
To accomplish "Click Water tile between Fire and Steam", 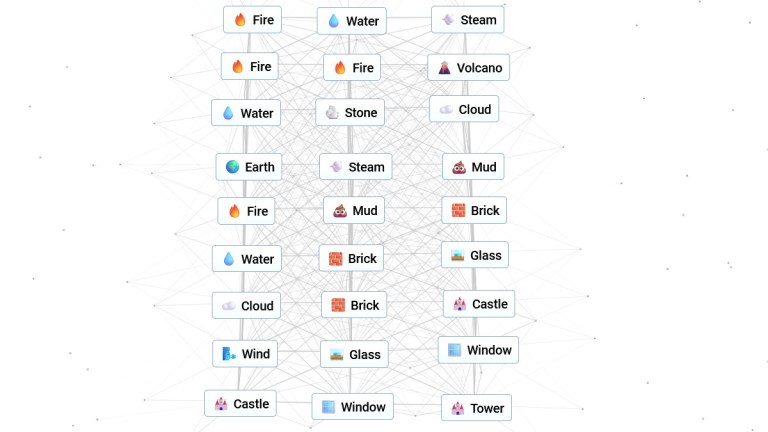I will pos(351,21).
